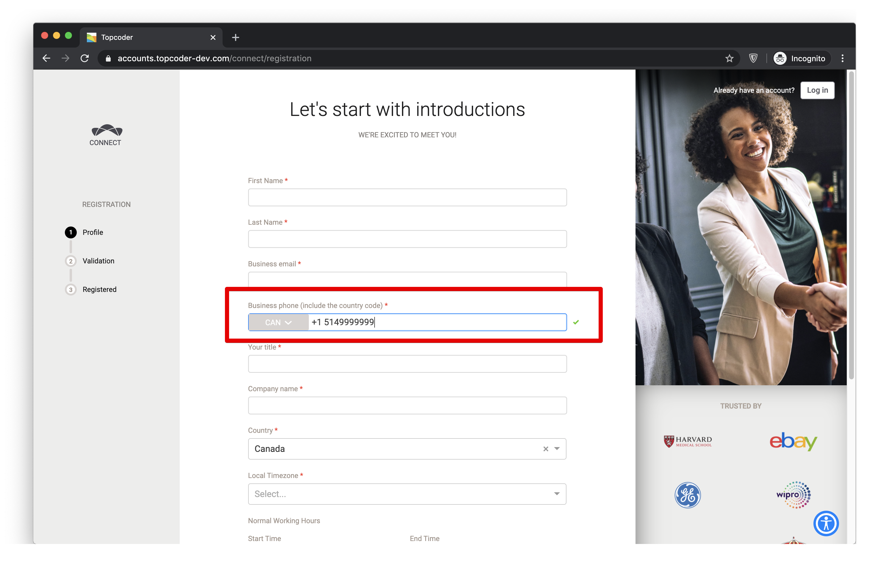889x588 pixels.
Task: Click the Company name input field
Action: click(407, 405)
